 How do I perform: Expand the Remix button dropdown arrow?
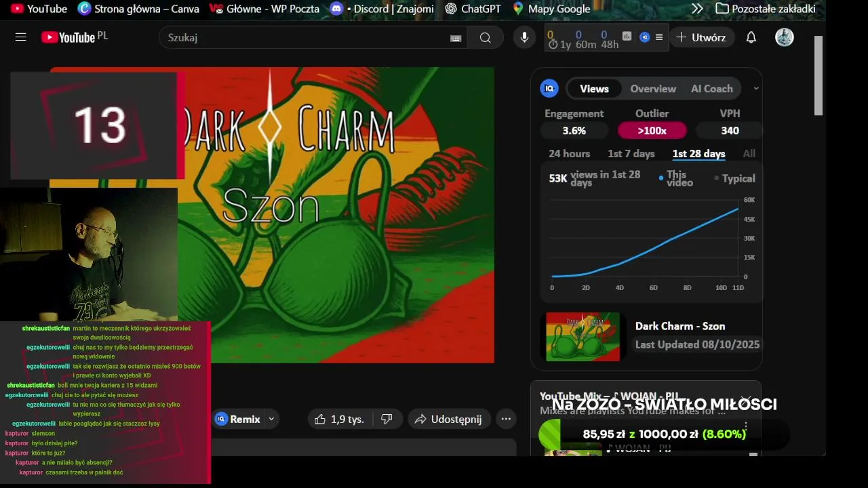click(271, 419)
